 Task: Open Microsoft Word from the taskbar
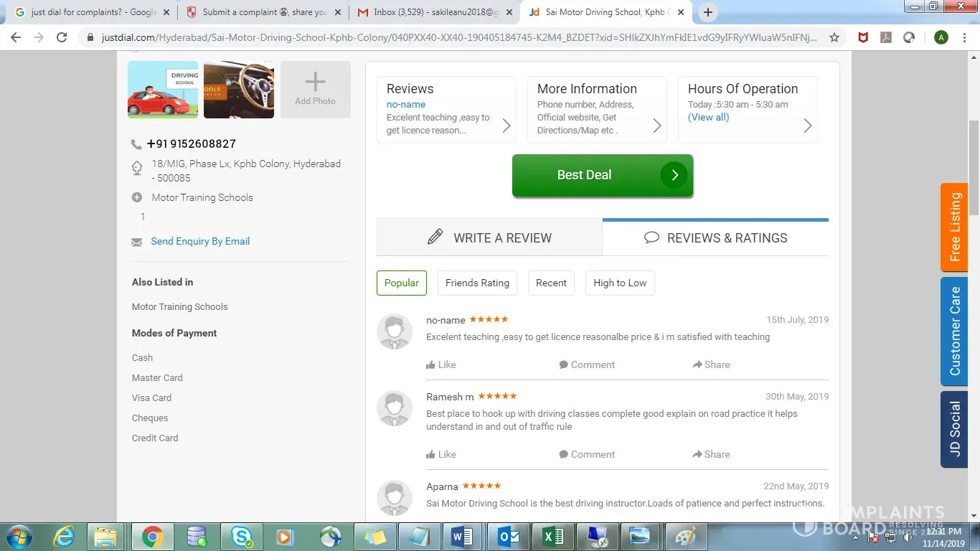pyautogui.click(x=461, y=537)
